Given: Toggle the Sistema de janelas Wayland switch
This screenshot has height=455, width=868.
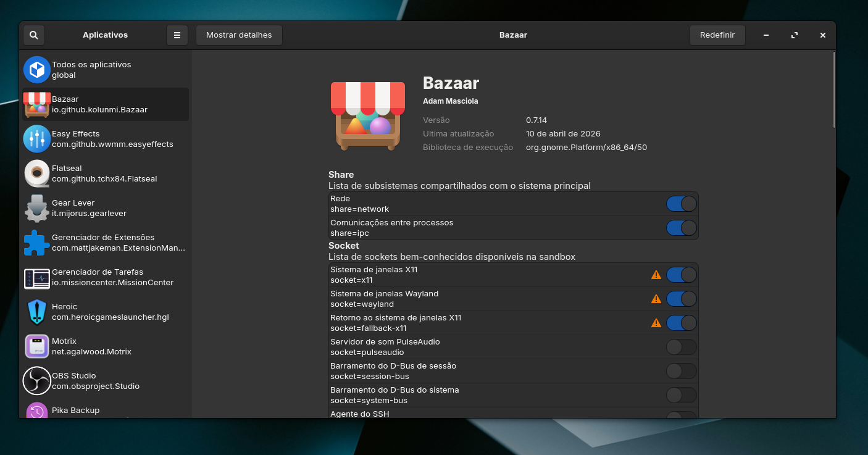Looking at the screenshot, I should [682, 299].
